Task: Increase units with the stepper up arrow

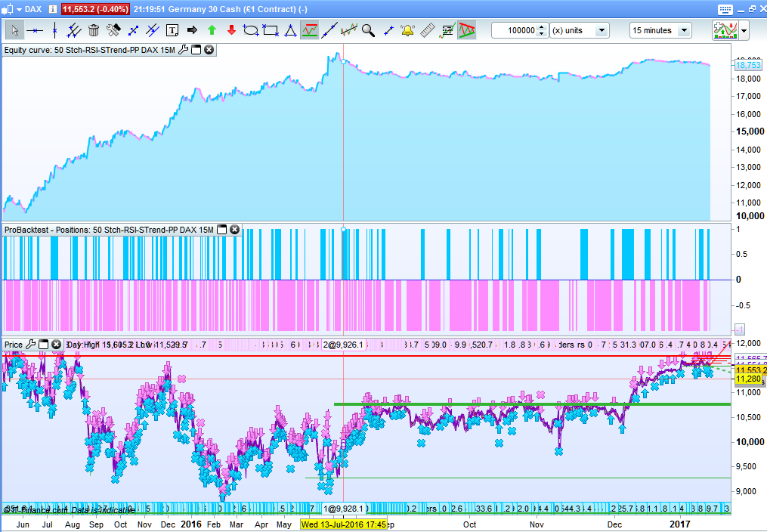Action: (542, 27)
